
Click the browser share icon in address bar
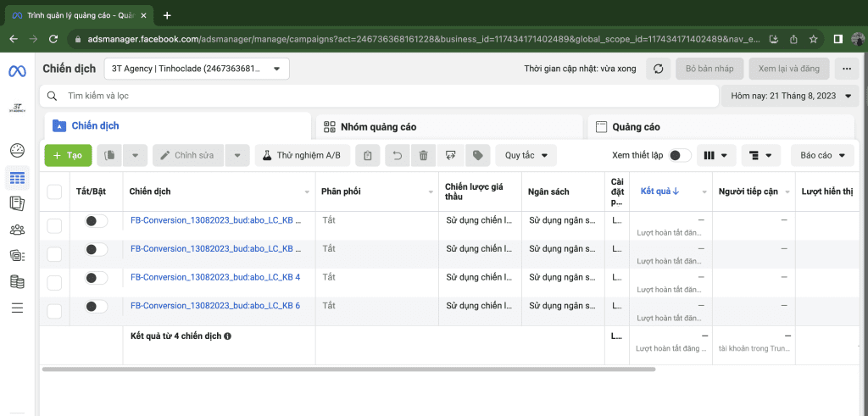(x=793, y=39)
